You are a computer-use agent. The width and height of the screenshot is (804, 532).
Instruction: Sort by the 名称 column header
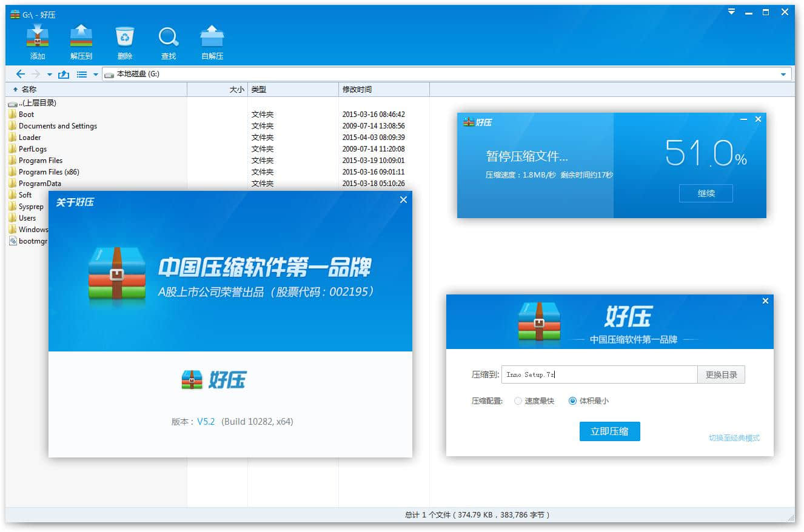[96, 89]
